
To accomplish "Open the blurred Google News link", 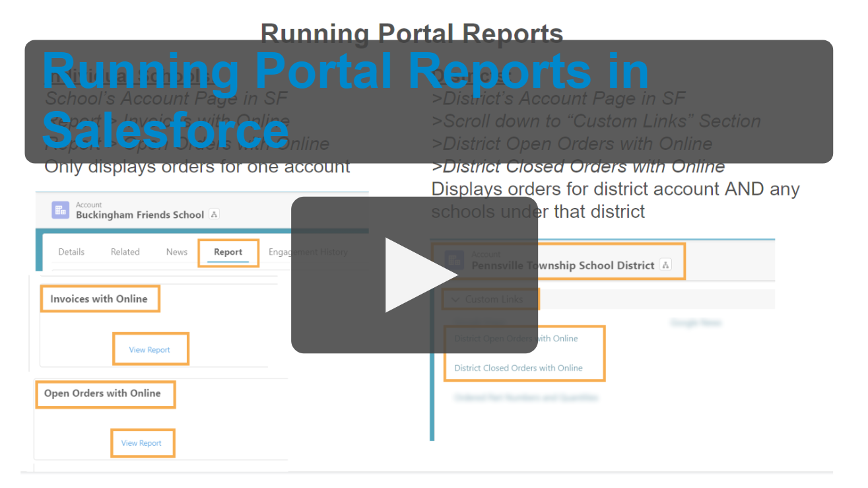I will click(x=696, y=323).
